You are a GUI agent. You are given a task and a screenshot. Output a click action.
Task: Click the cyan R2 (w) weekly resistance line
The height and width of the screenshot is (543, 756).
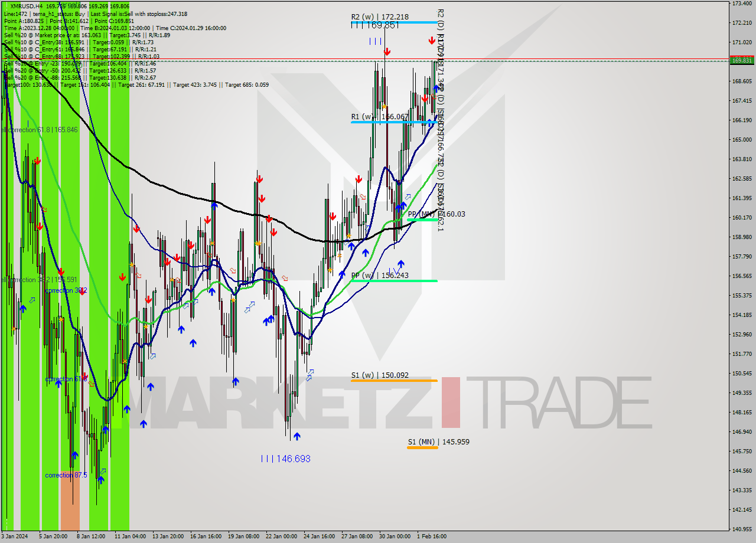pyautogui.click(x=394, y=22)
